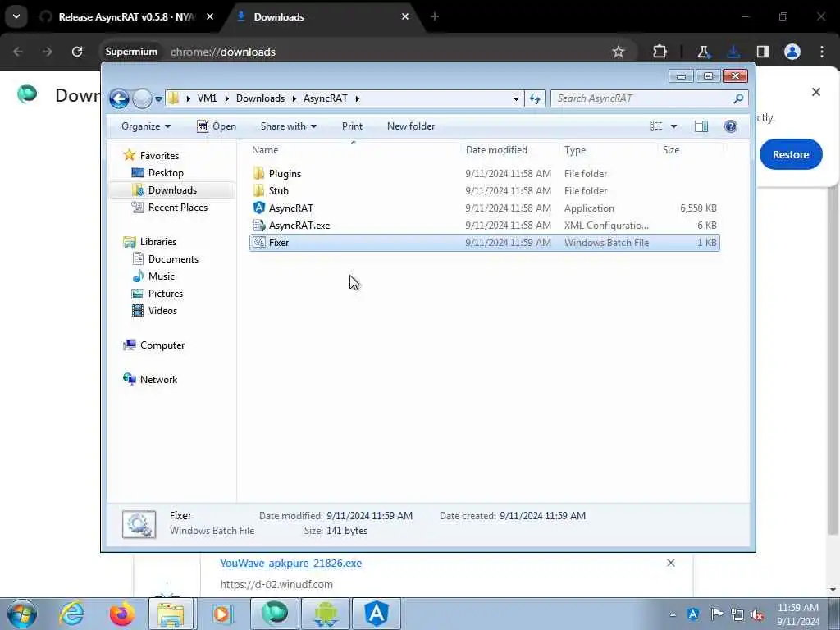Sort by Date modified column header
The image size is (840, 630).
509,150
